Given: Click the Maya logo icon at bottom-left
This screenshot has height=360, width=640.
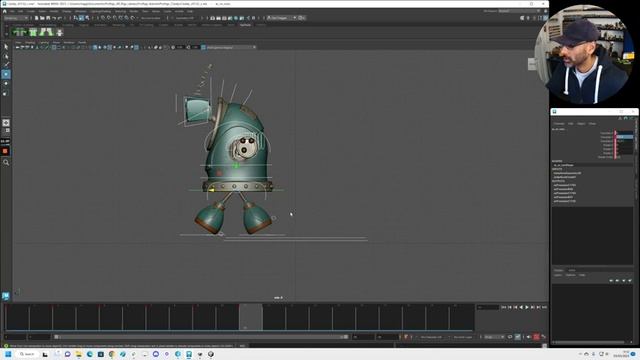Looking at the screenshot, I should [x=6, y=296].
